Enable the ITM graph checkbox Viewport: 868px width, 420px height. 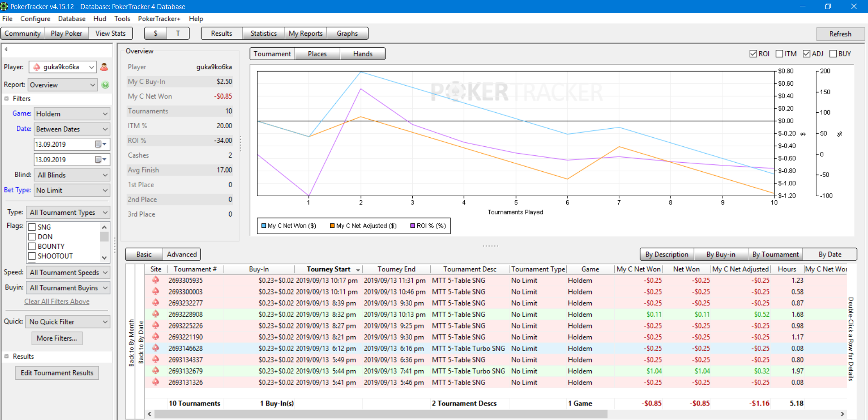[780, 53]
